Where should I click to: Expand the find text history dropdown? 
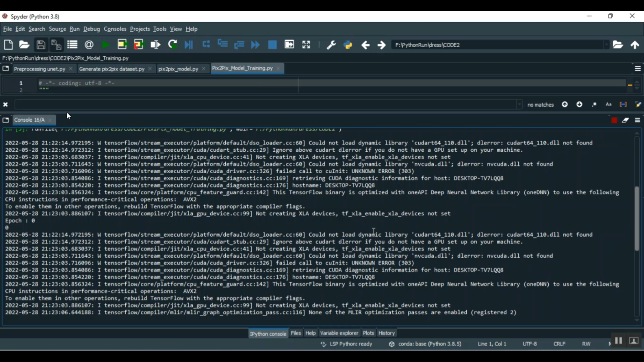(519, 105)
